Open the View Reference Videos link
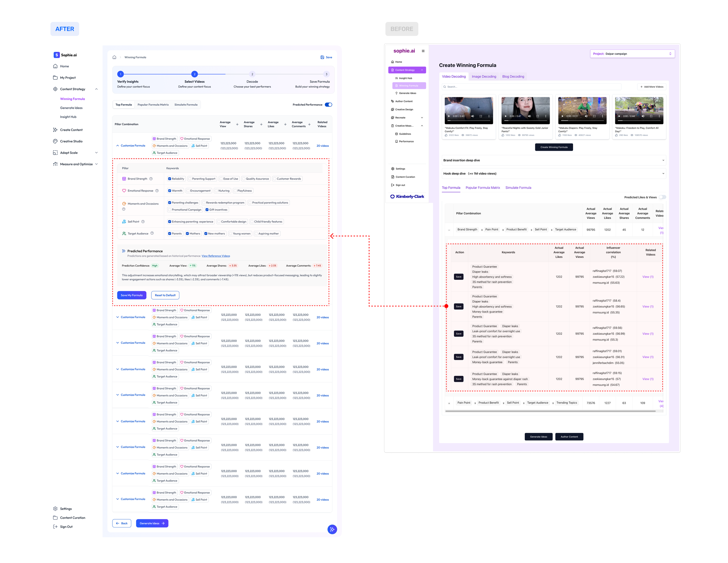728x563 pixels. click(216, 256)
